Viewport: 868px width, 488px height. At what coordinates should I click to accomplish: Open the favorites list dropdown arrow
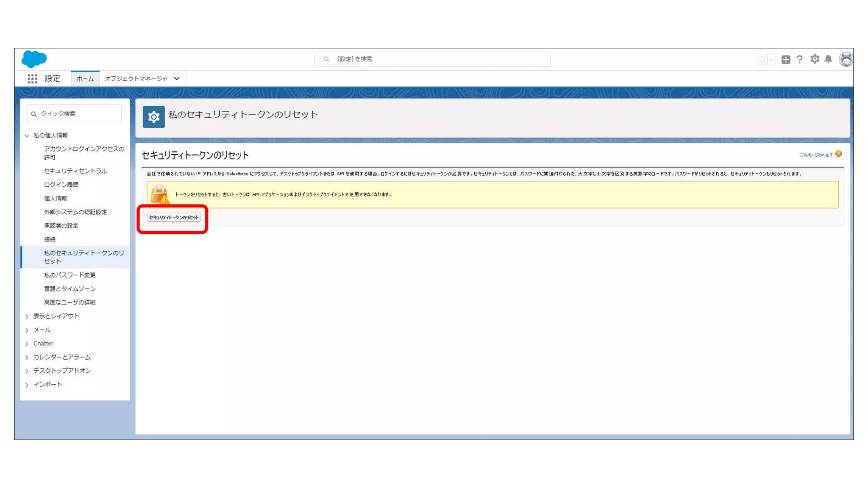coord(771,59)
